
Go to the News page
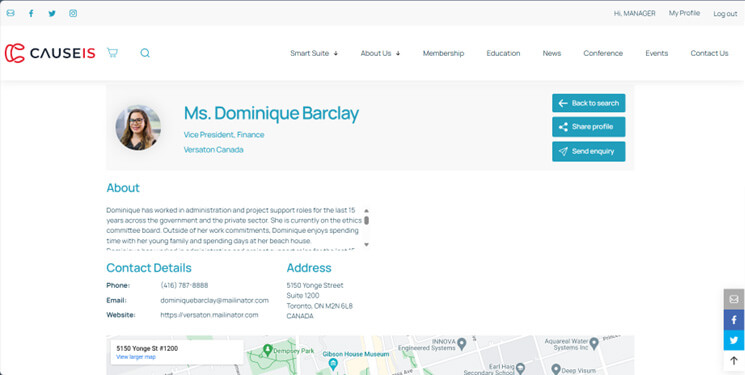coord(552,53)
